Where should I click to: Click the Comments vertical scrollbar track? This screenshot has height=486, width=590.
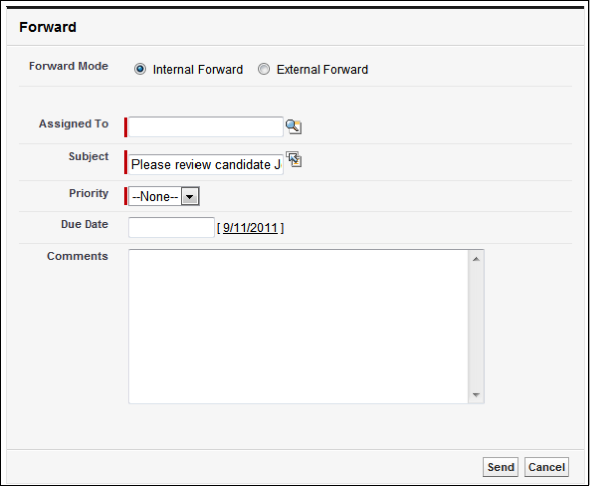pyautogui.click(x=476, y=327)
